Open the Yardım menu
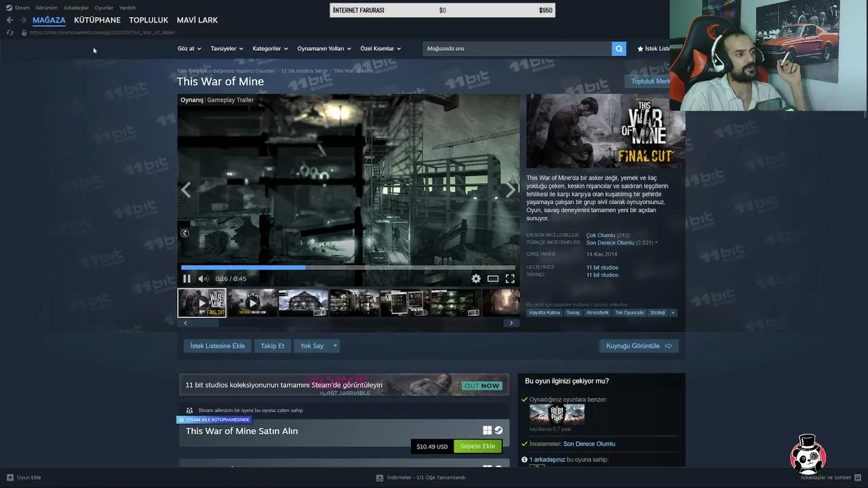Image resolution: width=868 pixels, height=488 pixels. tap(127, 7)
